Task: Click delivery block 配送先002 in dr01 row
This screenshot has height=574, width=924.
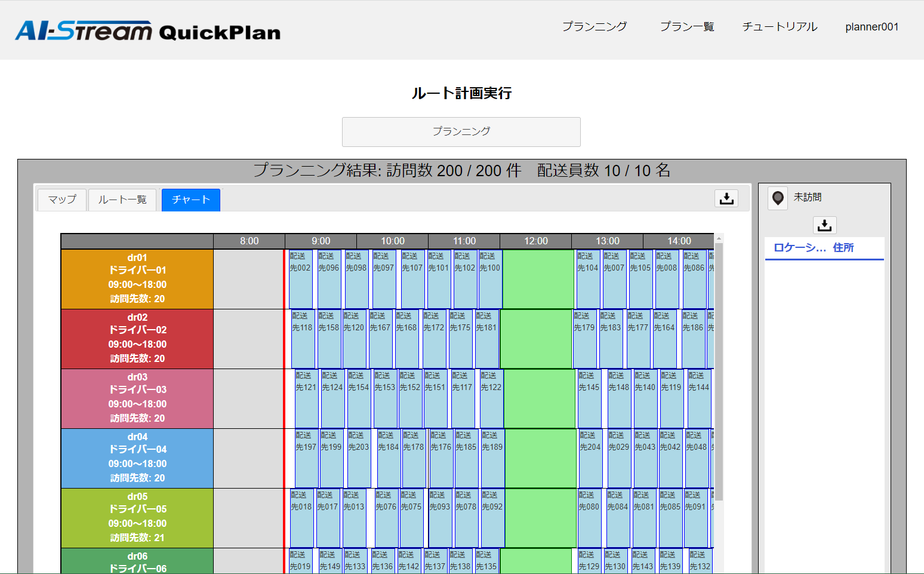Action: pos(300,279)
